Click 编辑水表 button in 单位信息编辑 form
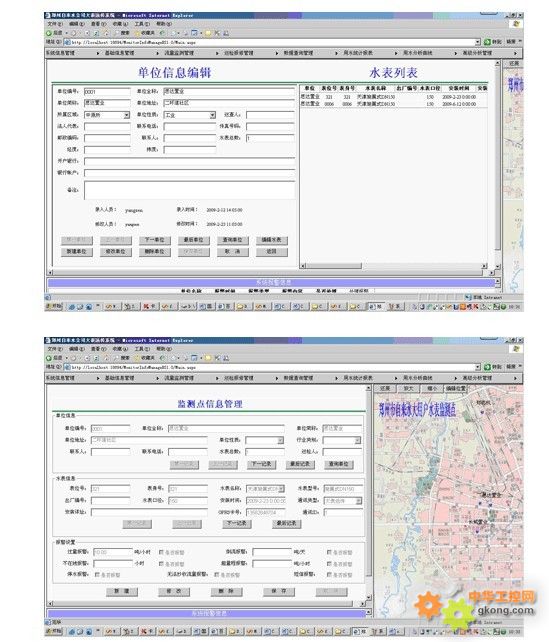549x642 pixels. click(272, 240)
